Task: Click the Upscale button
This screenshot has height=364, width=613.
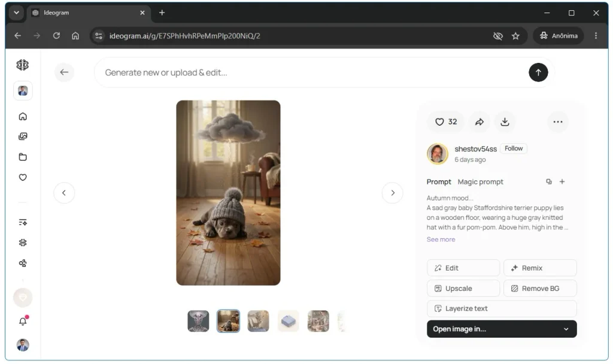Action: [x=463, y=288]
